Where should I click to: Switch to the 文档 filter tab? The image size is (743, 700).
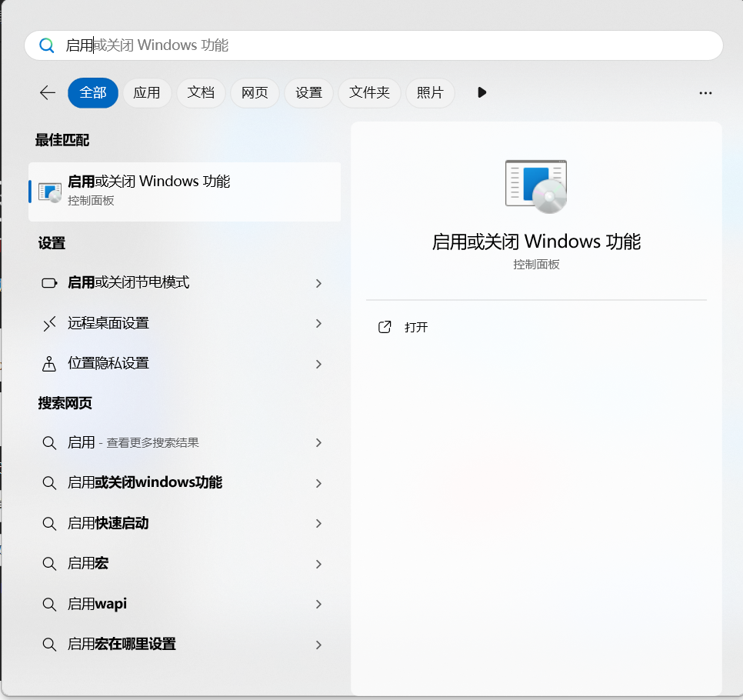(x=201, y=92)
